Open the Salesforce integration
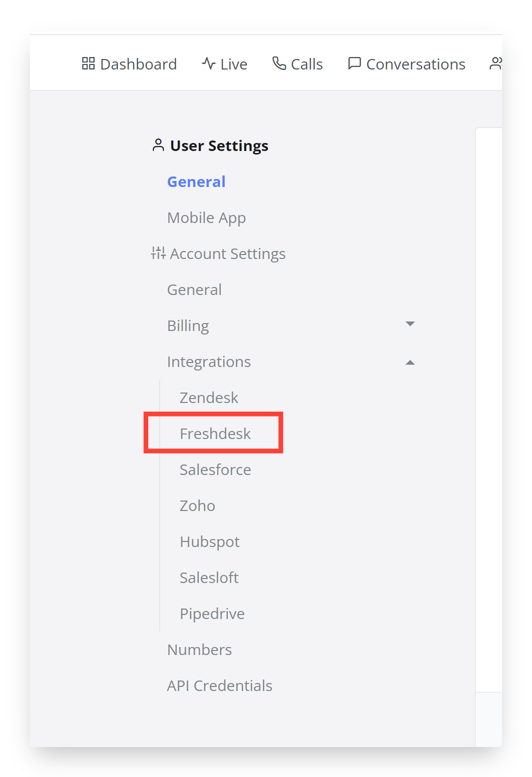Image resolution: width=532 pixels, height=777 pixels. [215, 469]
